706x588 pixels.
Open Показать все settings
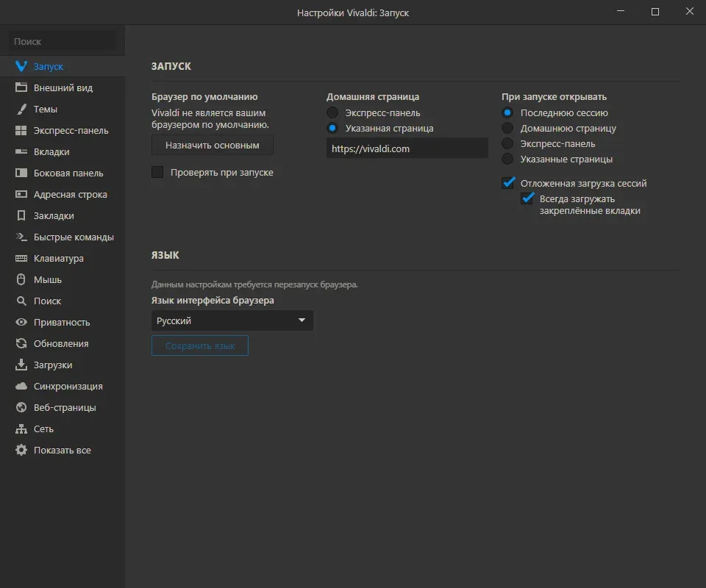click(62, 450)
